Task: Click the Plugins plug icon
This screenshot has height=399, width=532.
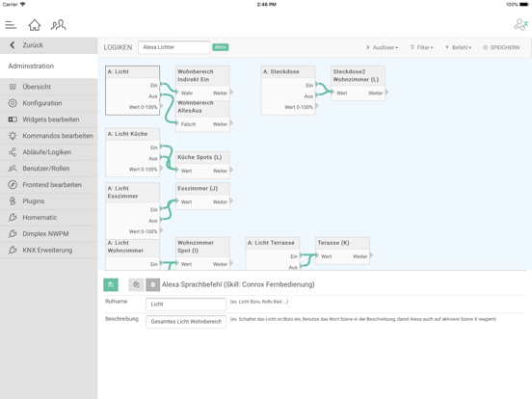Action: (13, 200)
